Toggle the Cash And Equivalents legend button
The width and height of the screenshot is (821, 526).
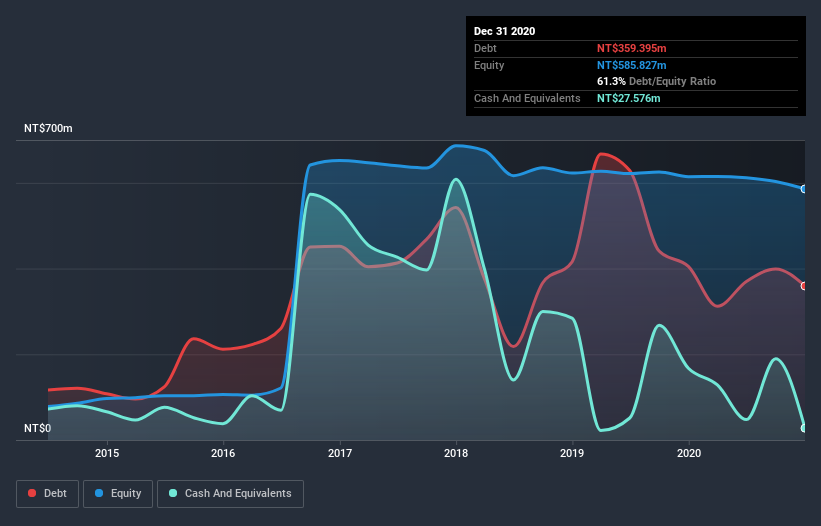[x=230, y=494]
